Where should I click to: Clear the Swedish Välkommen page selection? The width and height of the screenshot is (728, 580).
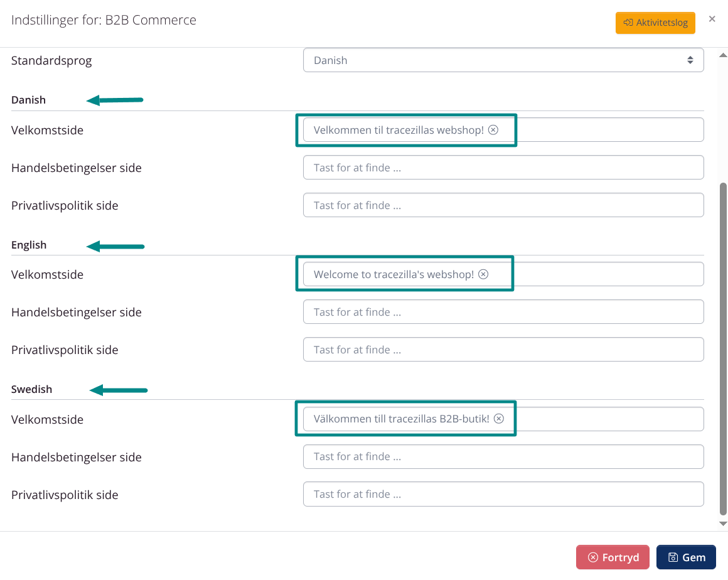(499, 419)
